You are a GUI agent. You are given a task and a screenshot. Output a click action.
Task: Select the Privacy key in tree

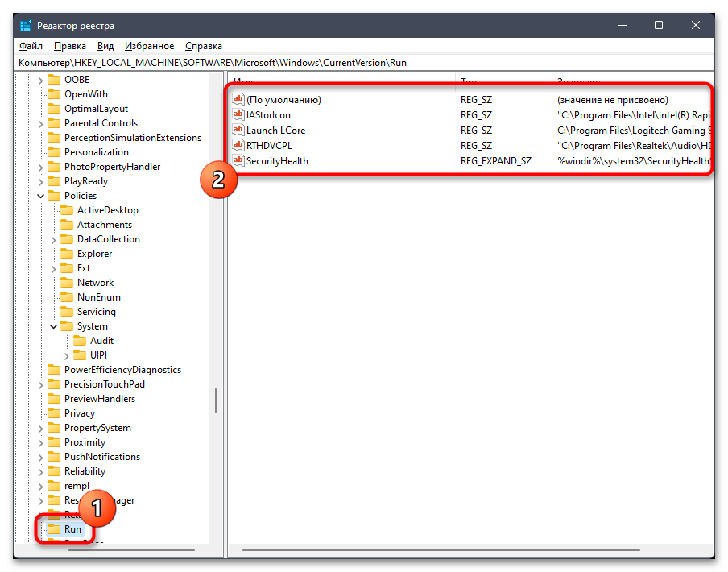point(80,413)
